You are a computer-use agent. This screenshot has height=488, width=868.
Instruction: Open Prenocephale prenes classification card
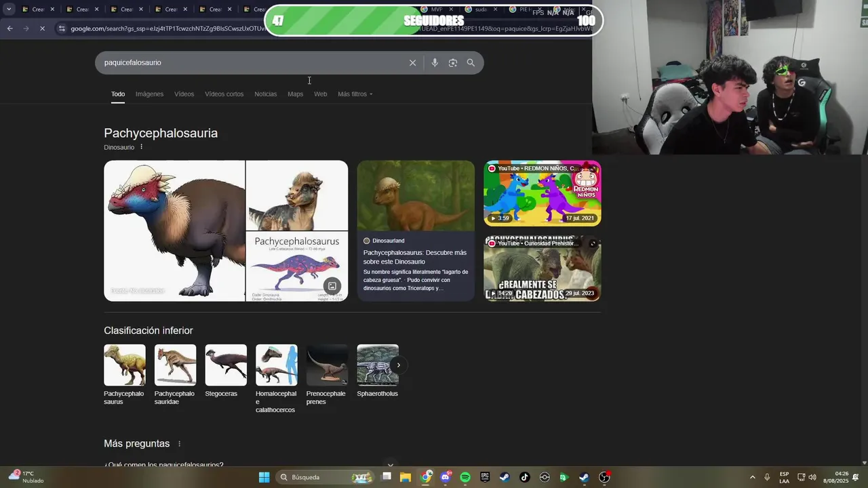(327, 375)
